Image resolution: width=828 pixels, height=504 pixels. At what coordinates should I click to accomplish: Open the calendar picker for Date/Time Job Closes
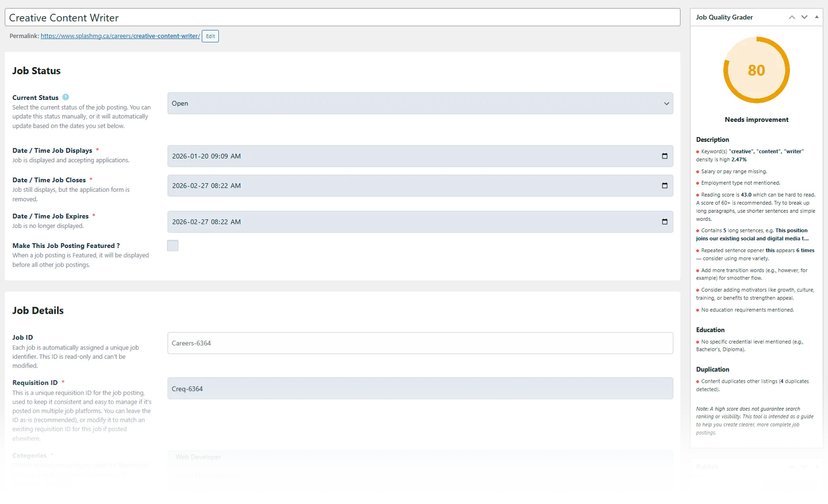[x=664, y=186]
